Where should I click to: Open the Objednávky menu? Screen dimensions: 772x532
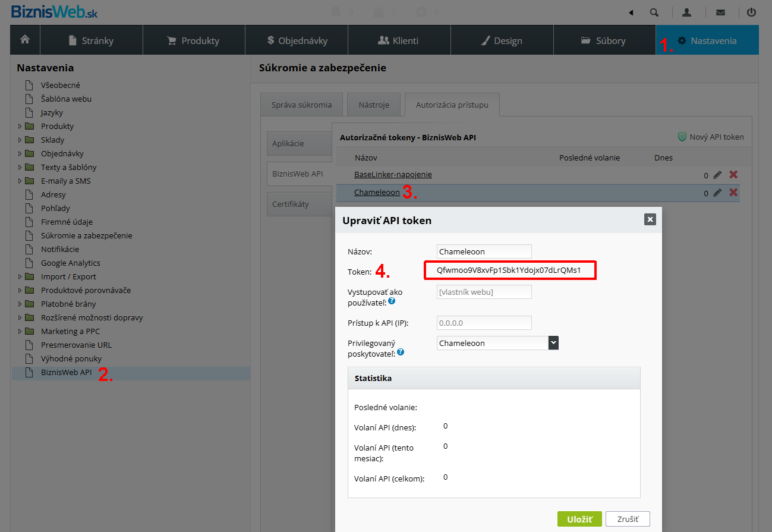297,40
